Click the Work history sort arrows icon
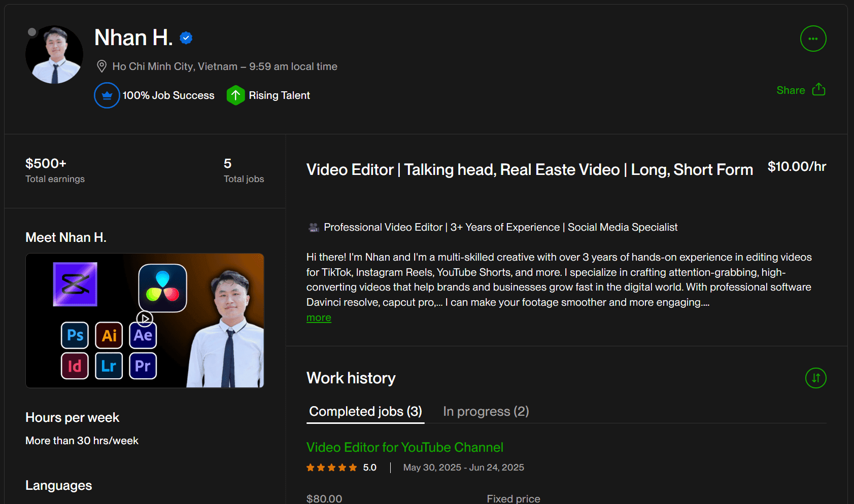854x504 pixels. [815, 378]
